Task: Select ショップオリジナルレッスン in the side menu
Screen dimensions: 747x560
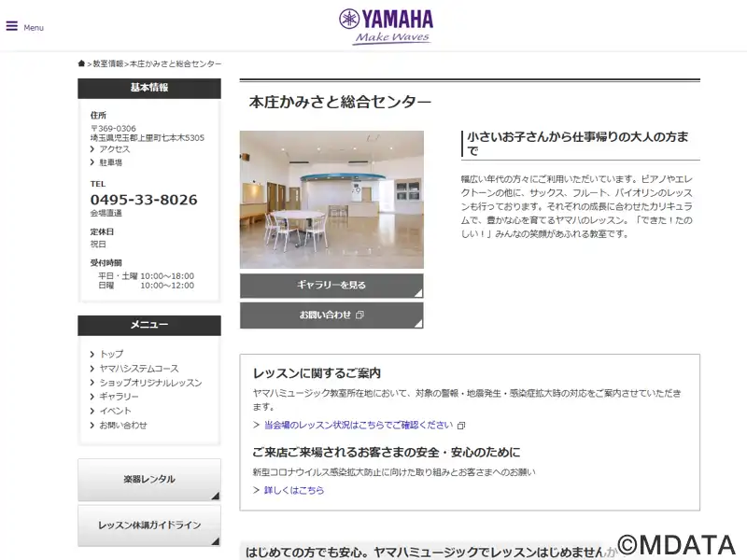Action: coord(150,383)
